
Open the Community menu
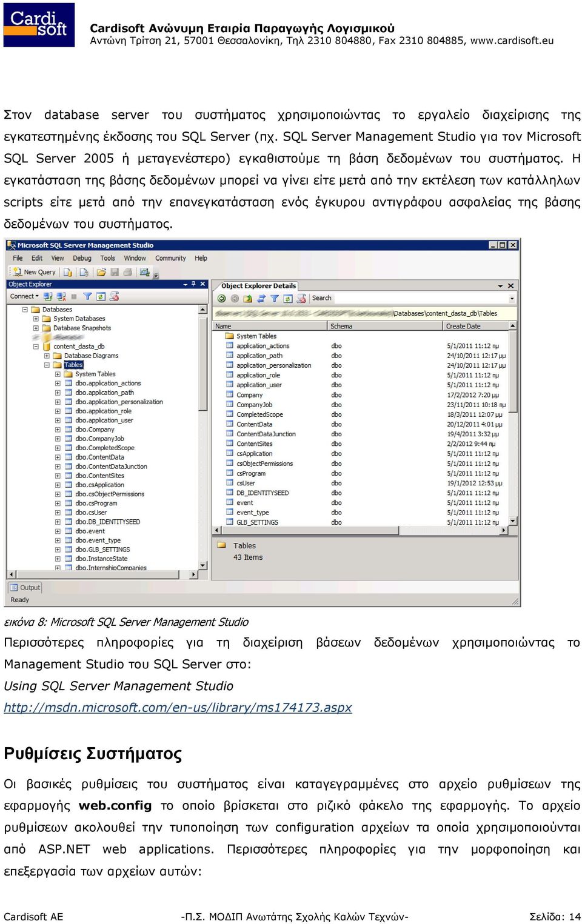(170, 258)
